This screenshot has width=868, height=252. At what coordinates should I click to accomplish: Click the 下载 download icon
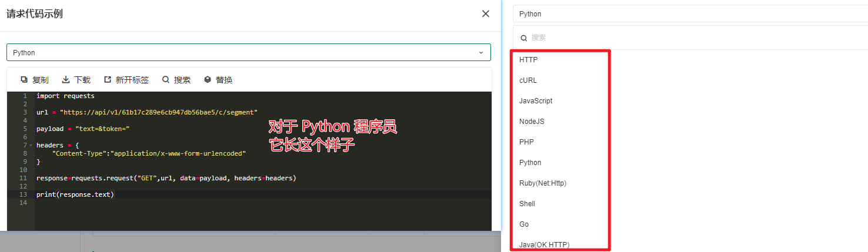coord(66,80)
